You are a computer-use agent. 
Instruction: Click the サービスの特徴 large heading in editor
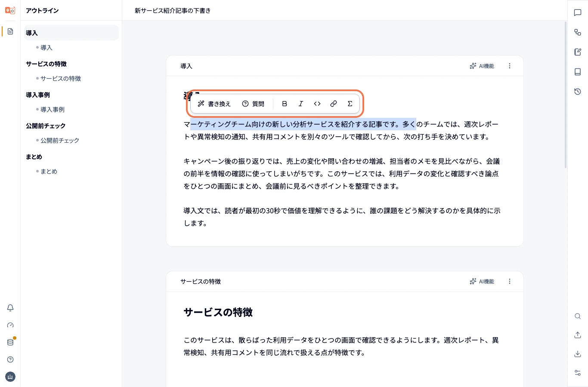218,312
